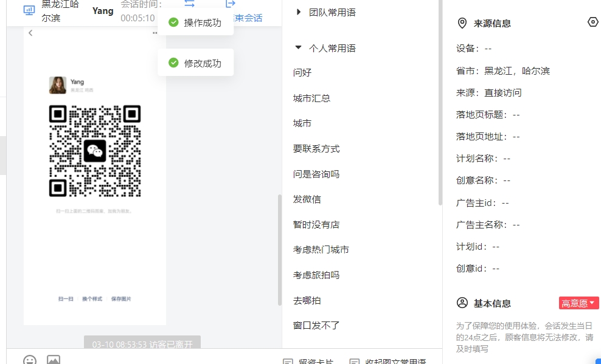Select the quick phrase 问好
The image size is (601, 364).
tap(302, 72)
